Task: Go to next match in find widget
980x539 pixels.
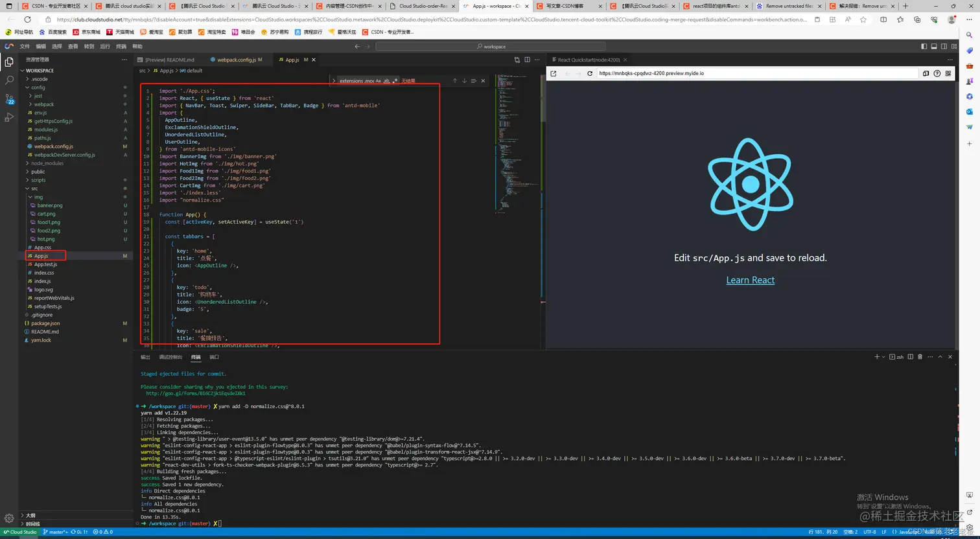Action: click(x=464, y=81)
